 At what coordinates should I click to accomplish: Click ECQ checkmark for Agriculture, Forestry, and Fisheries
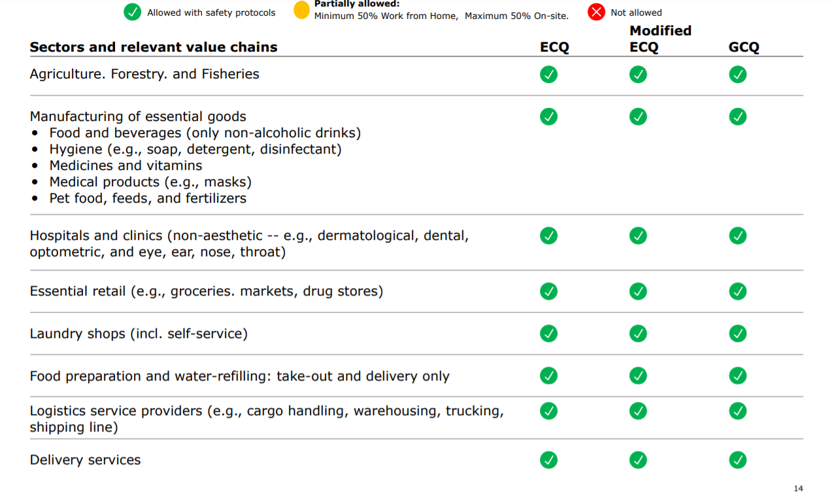[548, 75]
